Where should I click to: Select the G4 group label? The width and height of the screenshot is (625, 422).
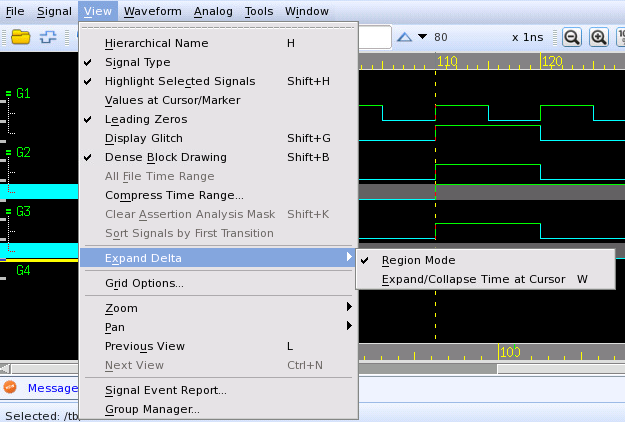click(x=23, y=271)
